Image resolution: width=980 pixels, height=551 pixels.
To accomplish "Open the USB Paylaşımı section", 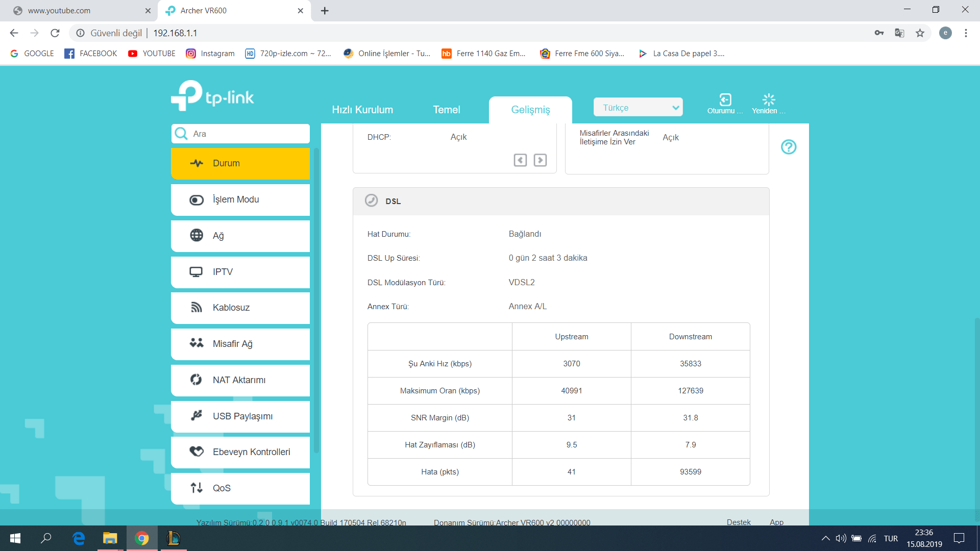I will 240,416.
